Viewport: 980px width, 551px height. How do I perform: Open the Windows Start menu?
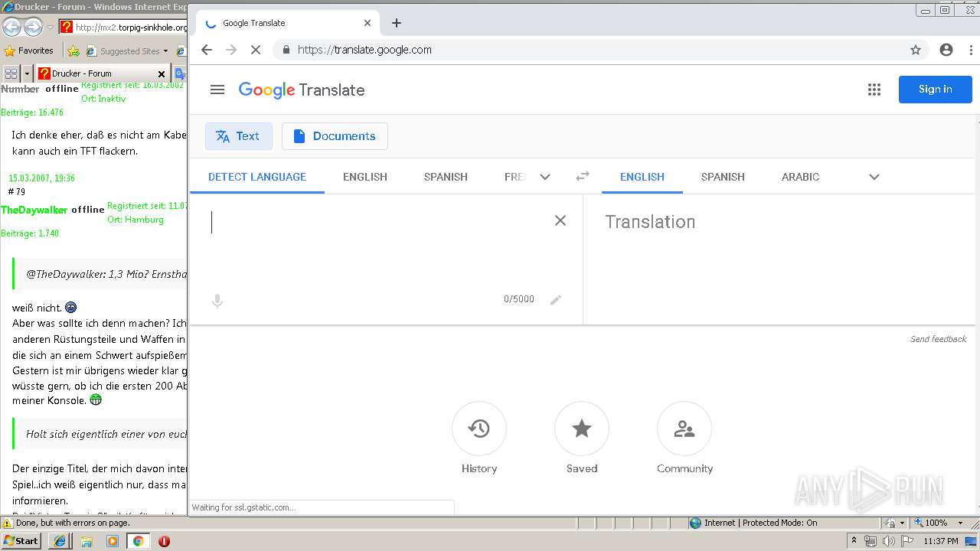[x=21, y=541]
